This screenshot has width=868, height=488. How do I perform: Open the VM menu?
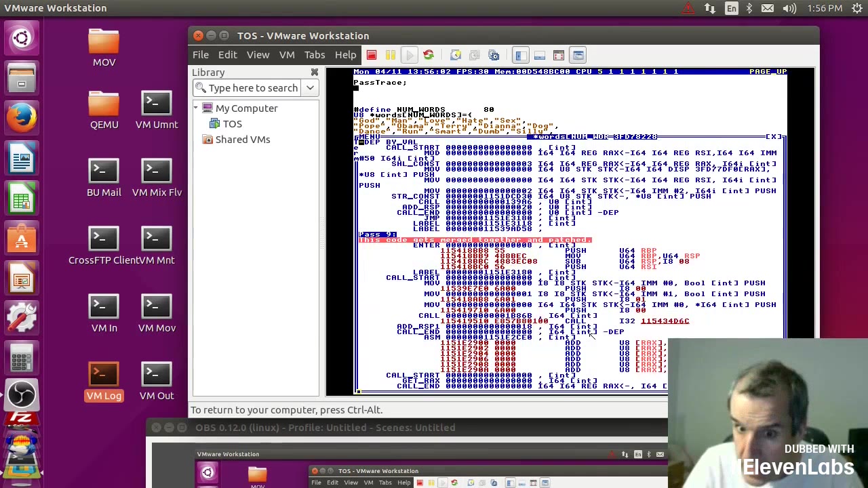click(x=287, y=55)
